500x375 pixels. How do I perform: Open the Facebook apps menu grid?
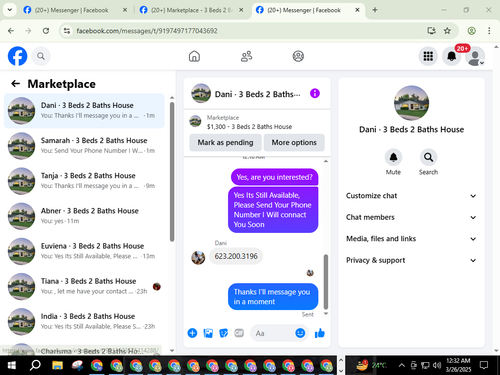(428, 56)
